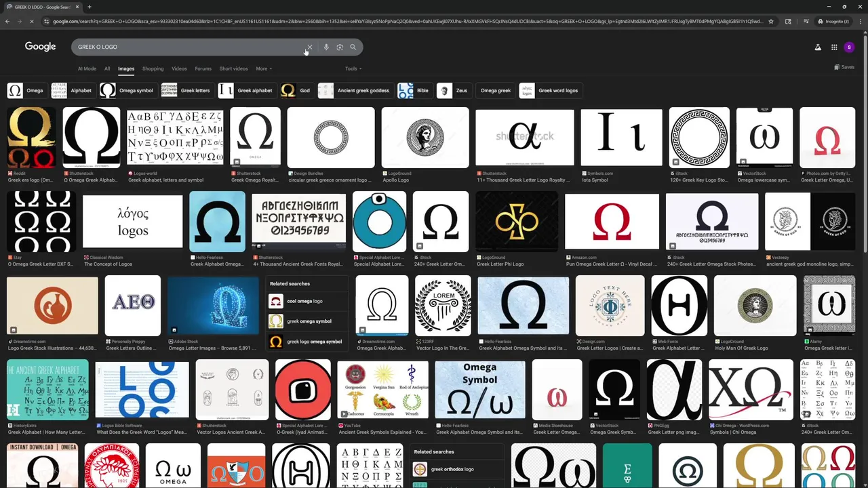This screenshot has height=488, width=868.
Task: Filter by the Omega chip
Action: 26,90
